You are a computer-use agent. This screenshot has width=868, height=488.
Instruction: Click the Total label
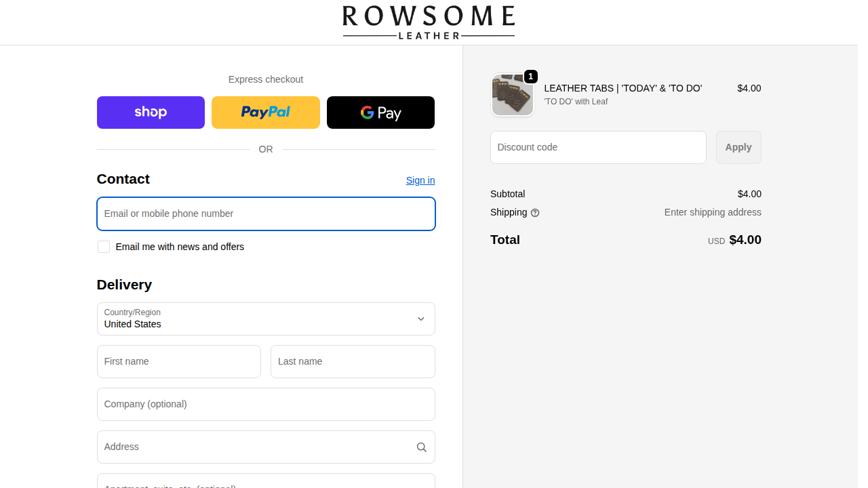coord(505,240)
